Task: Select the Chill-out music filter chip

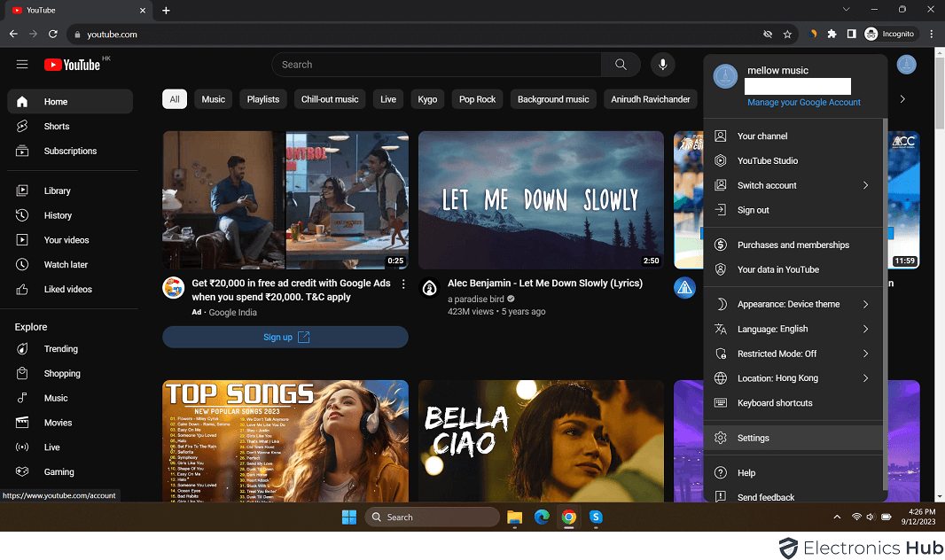Action: [329, 99]
